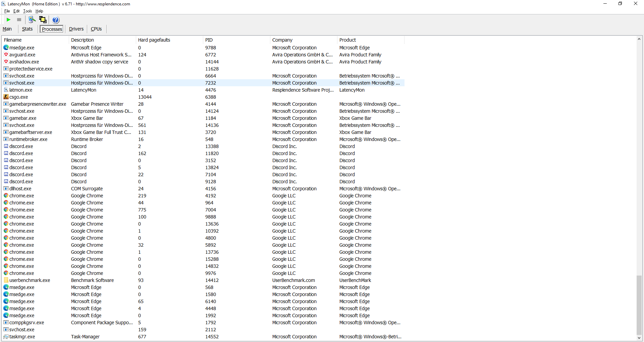Click the svchost.exe icon for PID 2112

pos(6,330)
